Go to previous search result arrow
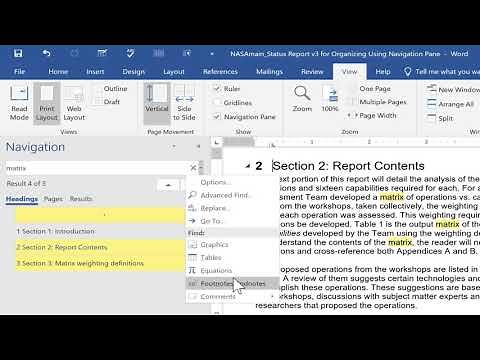The height and width of the screenshot is (360, 480). point(168,184)
